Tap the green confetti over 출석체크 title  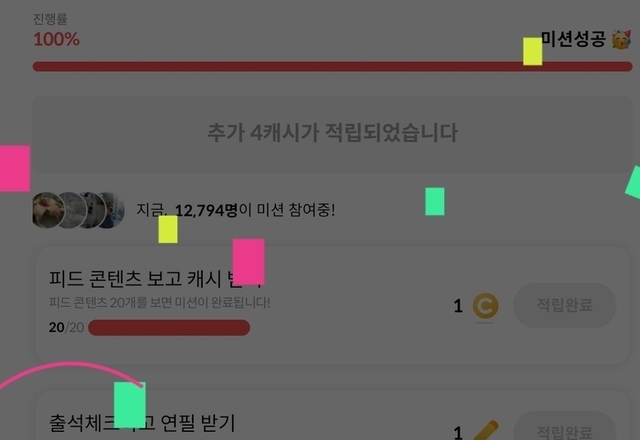tap(130, 404)
